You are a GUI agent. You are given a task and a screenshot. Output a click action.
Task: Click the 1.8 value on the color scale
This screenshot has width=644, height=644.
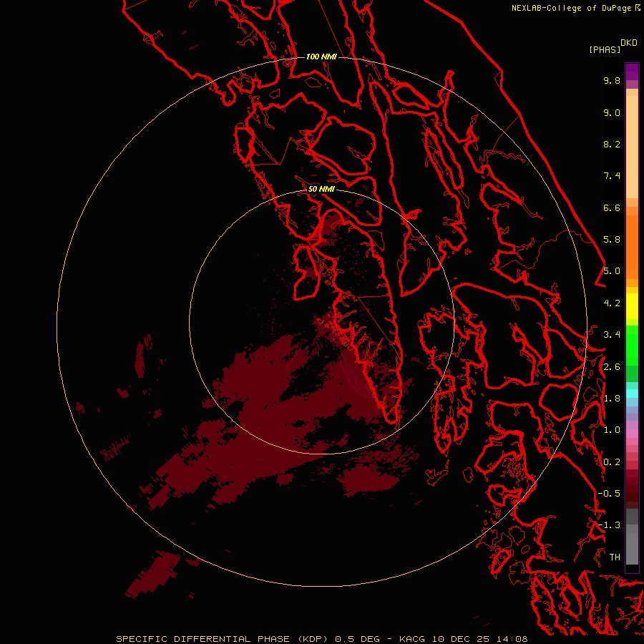point(612,399)
